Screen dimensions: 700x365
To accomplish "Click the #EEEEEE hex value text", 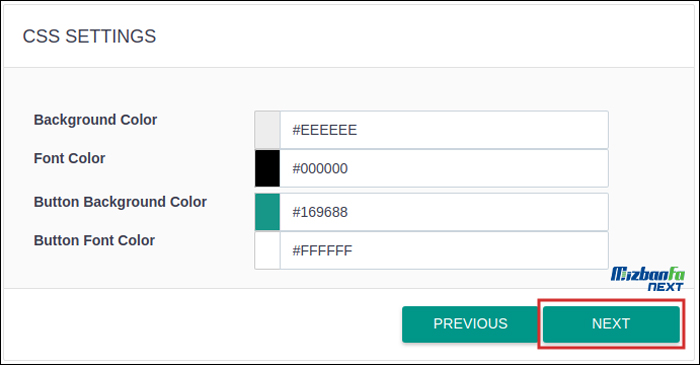I will [325, 130].
